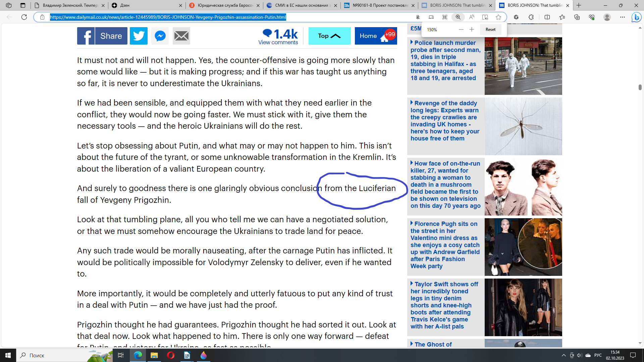The width and height of the screenshot is (644, 362).
Task: Toggle split screen view
Action: click(x=547, y=17)
